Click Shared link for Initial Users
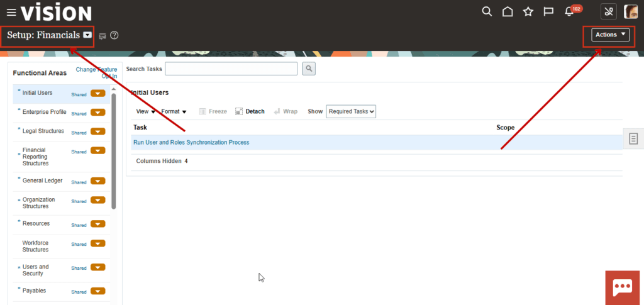The width and height of the screenshot is (644, 305). (x=79, y=94)
